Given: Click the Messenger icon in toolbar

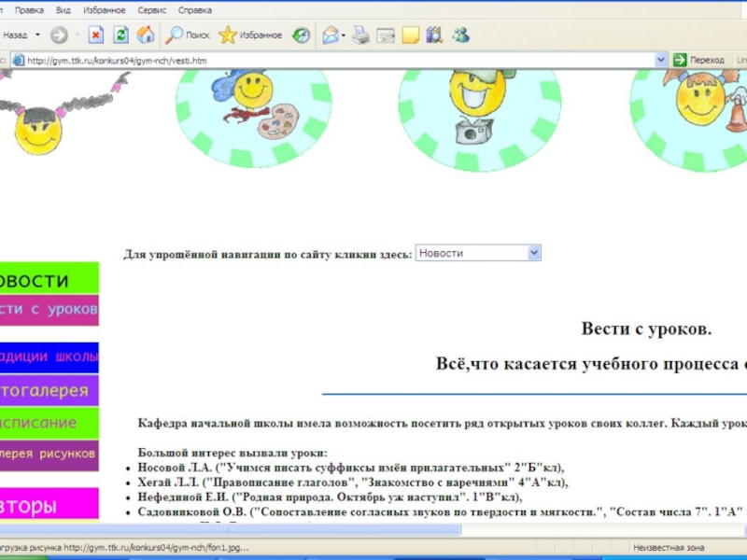Looking at the screenshot, I should click(460, 35).
